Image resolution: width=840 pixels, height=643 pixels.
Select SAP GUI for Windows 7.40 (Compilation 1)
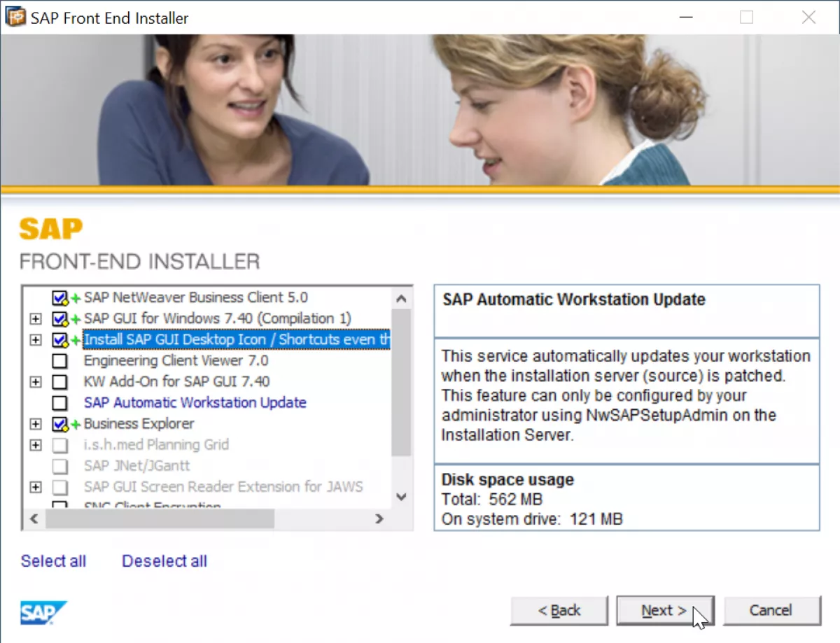217,318
